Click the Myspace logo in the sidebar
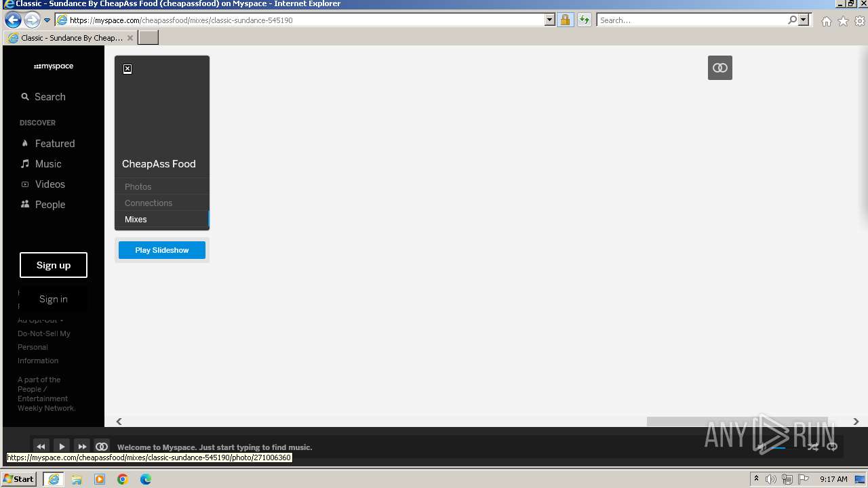 coord(54,66)
